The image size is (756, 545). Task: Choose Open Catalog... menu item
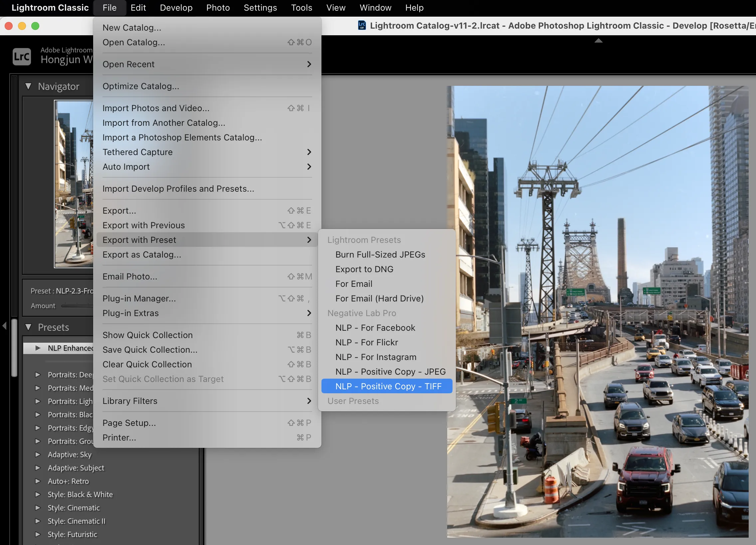(x=207, y=42)
